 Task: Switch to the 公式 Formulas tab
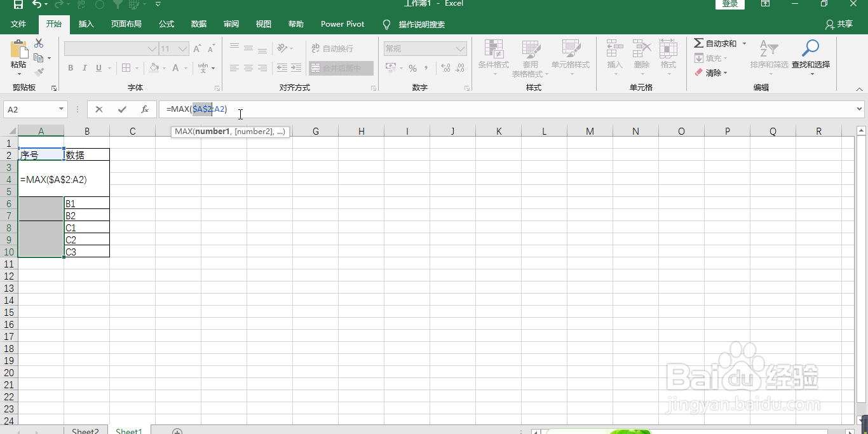[166, 24]
